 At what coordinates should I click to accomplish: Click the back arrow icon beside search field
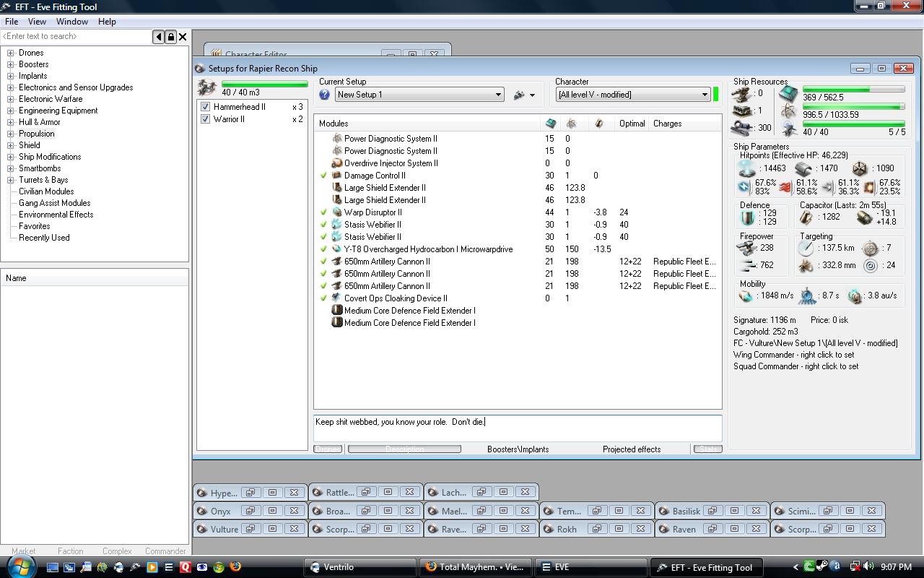[159, 37]
